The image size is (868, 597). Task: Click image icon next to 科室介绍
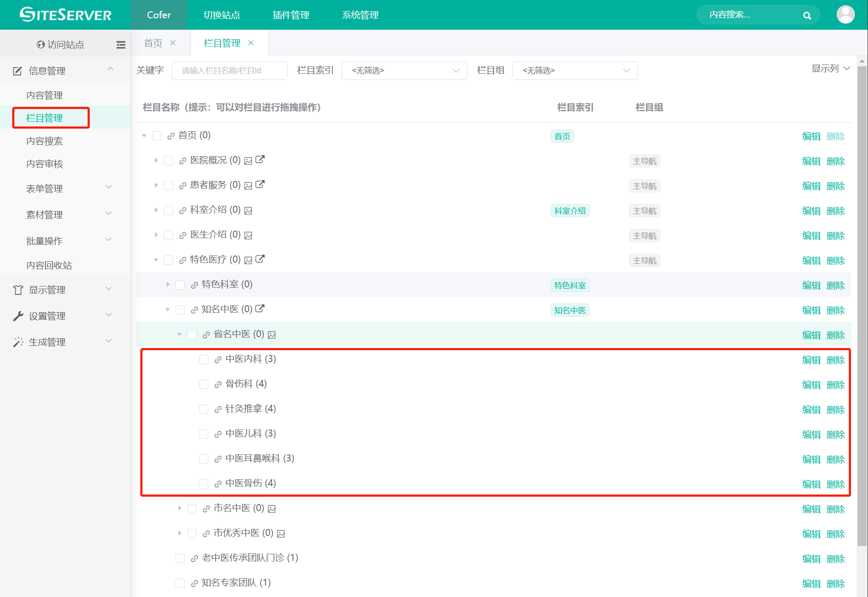tap(248, 211)
